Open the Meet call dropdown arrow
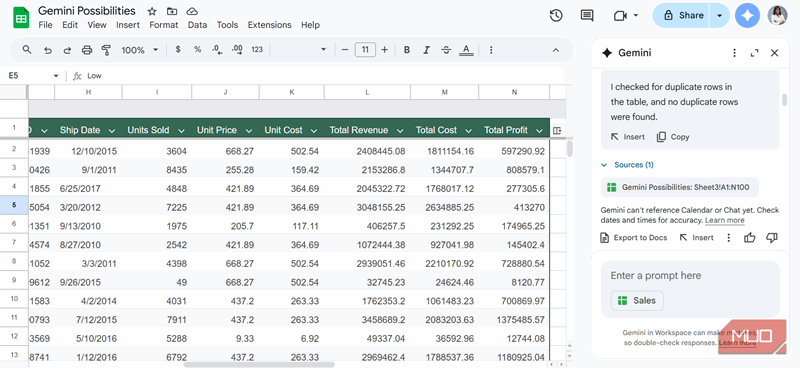This screenshot has width=800, height=368. (636, 15)
